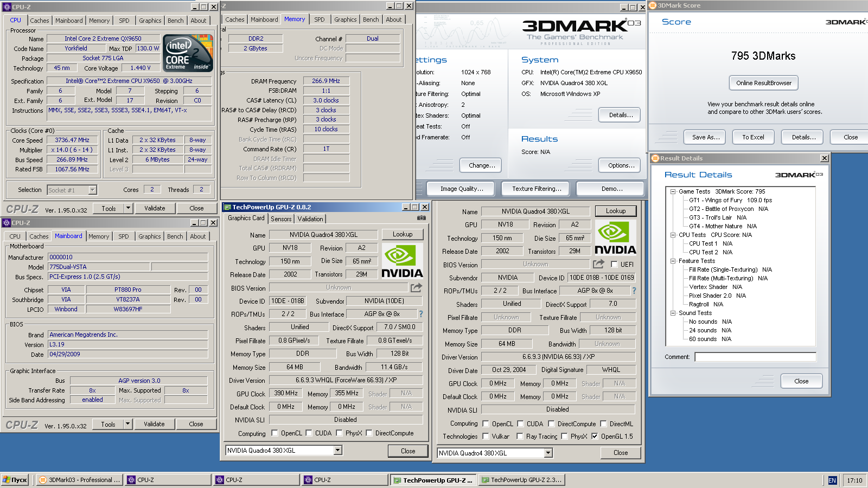This screenshot has width=868, height=488.
Task: Toggle the Ray Tracing checkbox
Action: [520, 436]
